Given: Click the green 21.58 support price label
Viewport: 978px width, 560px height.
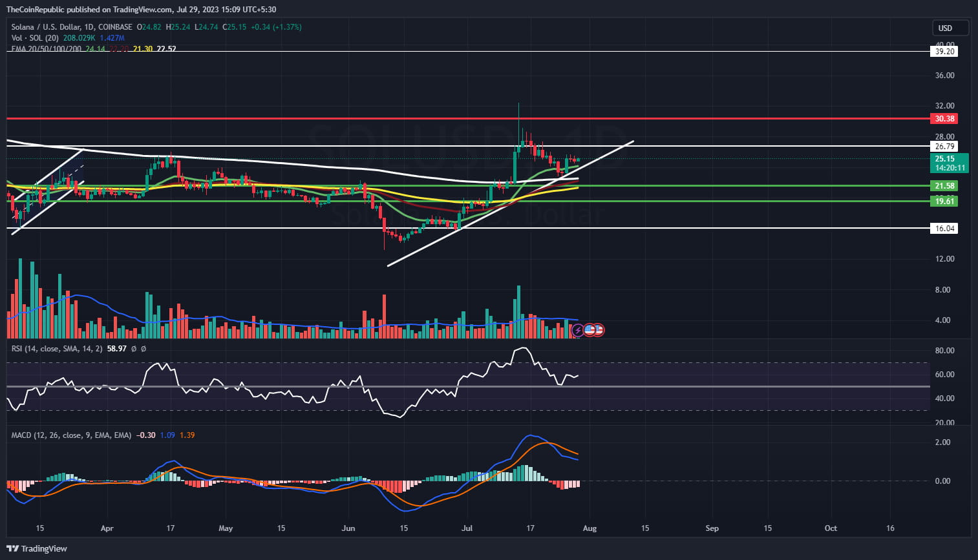Looking at the screenshot, I should pos(944,185).
